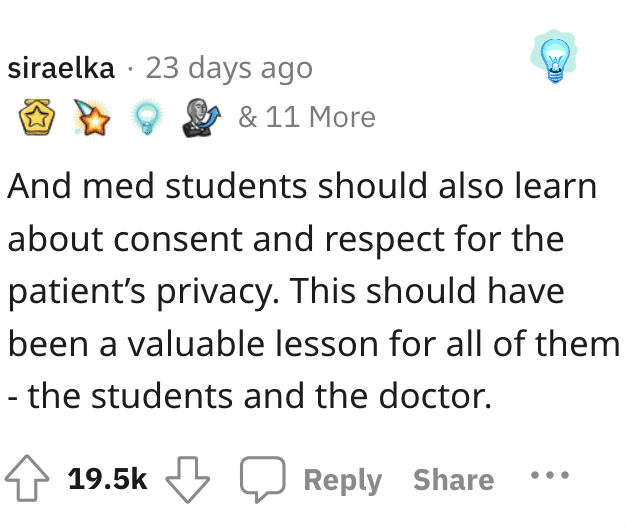
Task: Click the "23 days ago" timestamp
Action: 229,69
